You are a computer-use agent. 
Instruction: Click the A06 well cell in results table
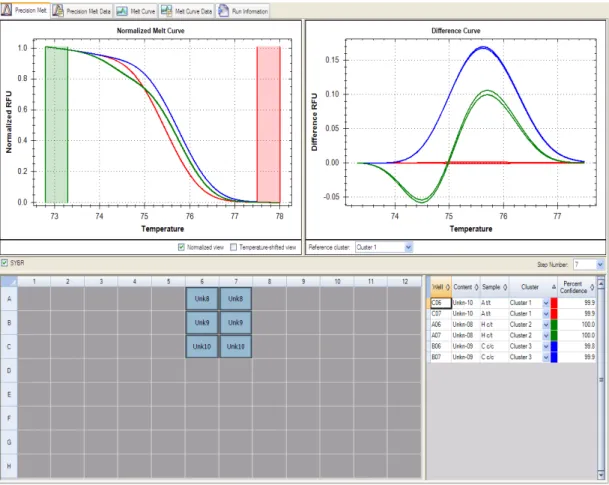[x=441, y=325]
